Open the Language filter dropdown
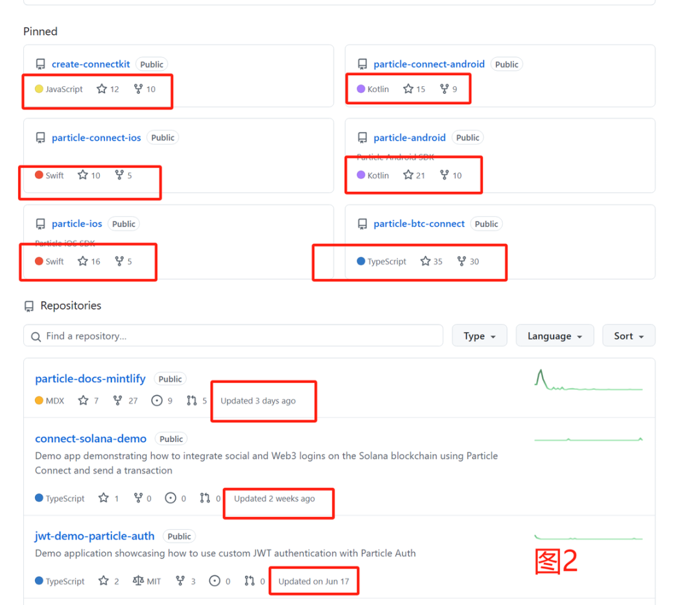 pyautogui.click(x=554, y=336)
